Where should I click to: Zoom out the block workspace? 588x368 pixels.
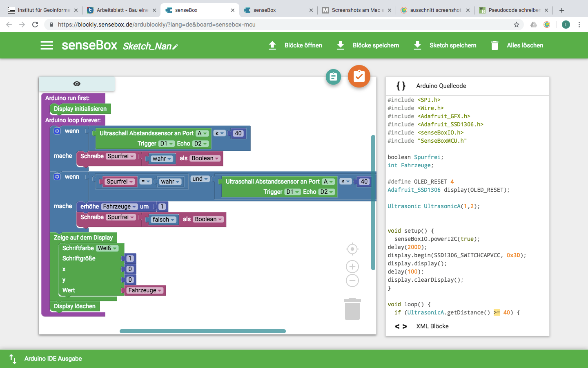(x=352, y=280)
